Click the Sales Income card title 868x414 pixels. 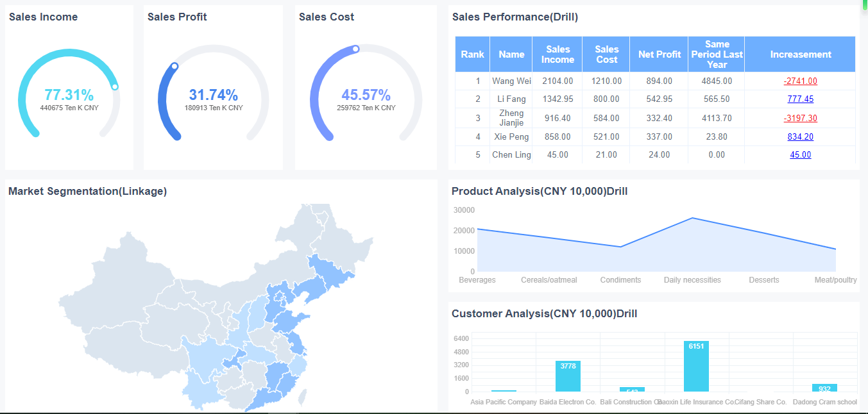tap(43, 17)
